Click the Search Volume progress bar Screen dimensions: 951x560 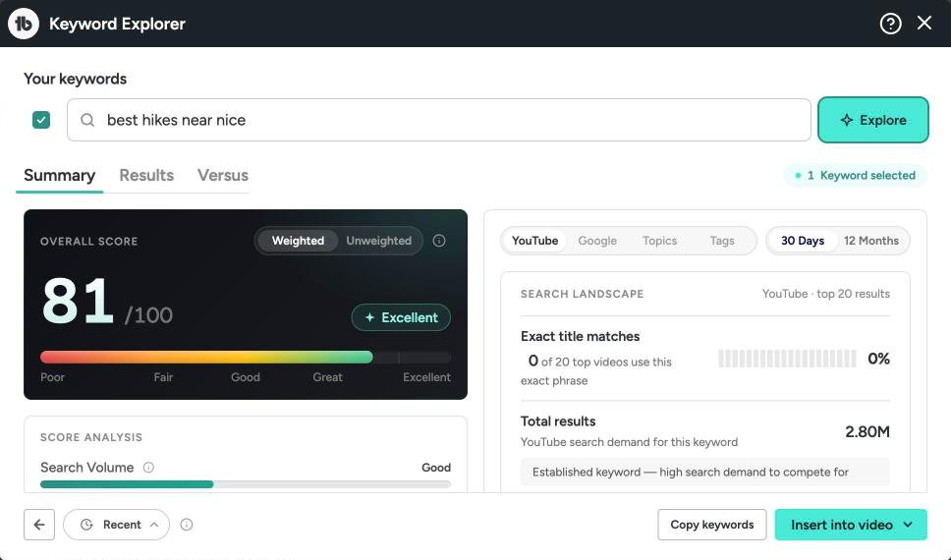(x=246, y=484)
